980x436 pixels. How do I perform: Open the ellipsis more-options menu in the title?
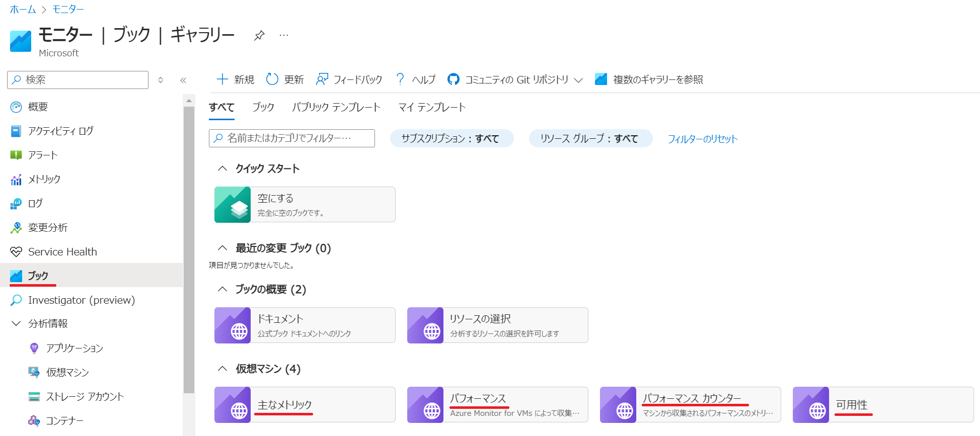[284, 35]
